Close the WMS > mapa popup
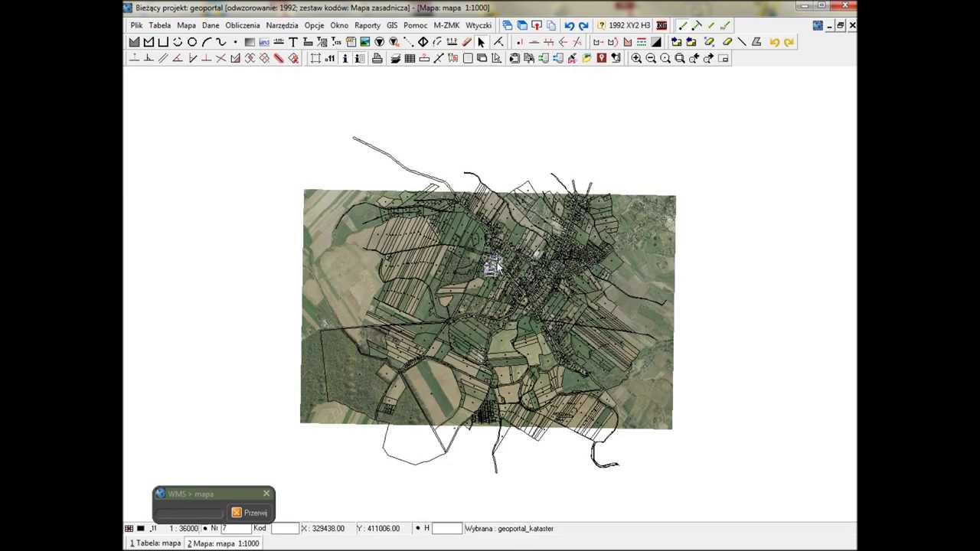The image size is (980, 551). tap(266, 494)
